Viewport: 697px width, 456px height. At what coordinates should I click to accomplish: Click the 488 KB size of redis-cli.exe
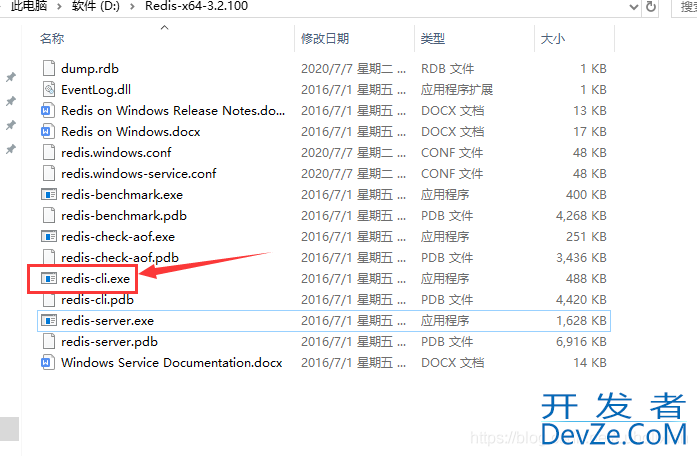(586, 279)
